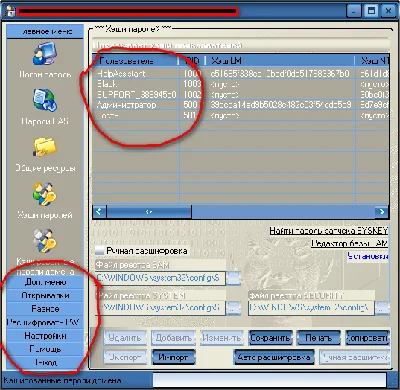The width and height of the screenshot is (400, 390).
Task: Open the cached domain passwords icon
Action: click(45, 241)
